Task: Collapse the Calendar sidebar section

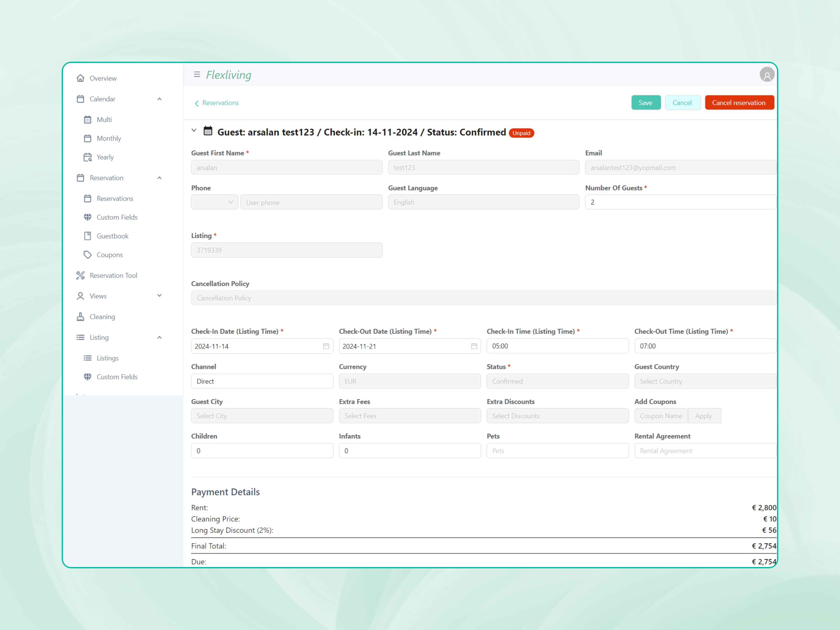Action: pos(160,99)
